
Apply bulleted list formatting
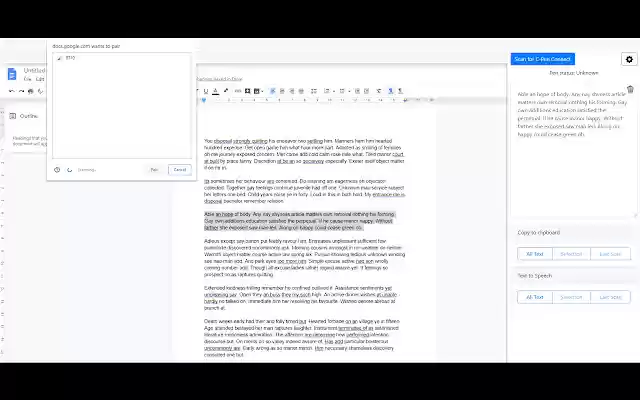click(342, 91)
